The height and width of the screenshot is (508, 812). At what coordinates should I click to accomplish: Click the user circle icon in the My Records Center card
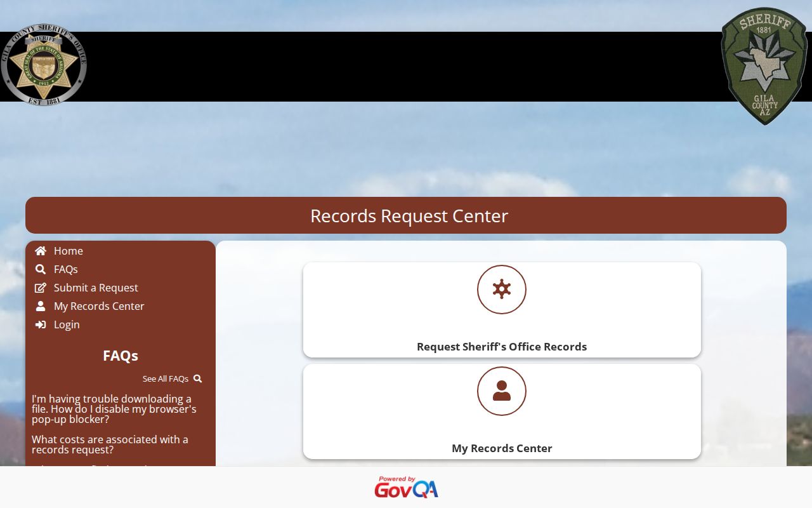[x=502, y=391]
